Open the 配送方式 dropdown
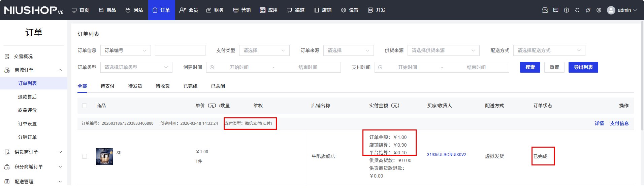644x191 pixels. tap(549, 50)
